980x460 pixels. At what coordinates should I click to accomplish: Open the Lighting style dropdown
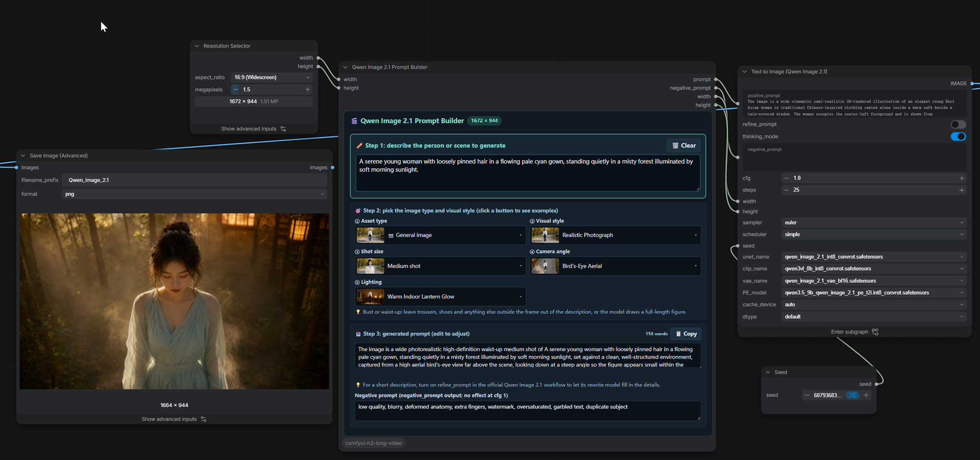tap(440, 297)
